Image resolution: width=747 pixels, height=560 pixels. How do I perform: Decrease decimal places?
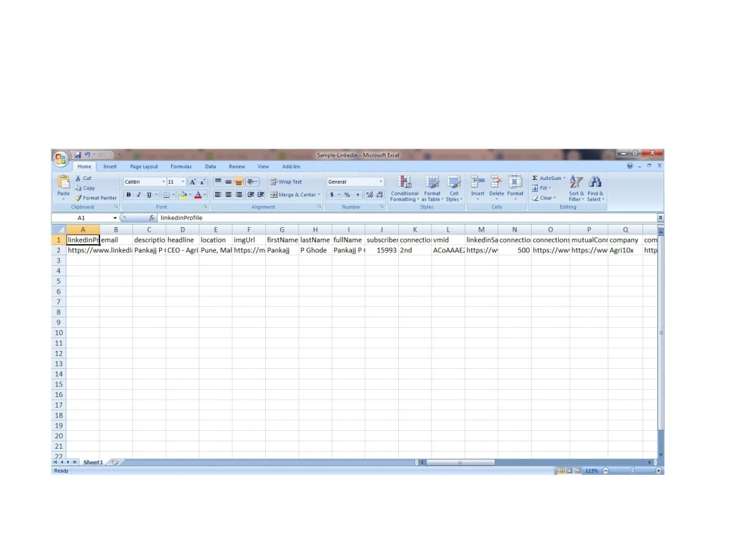tap(379, 195)
